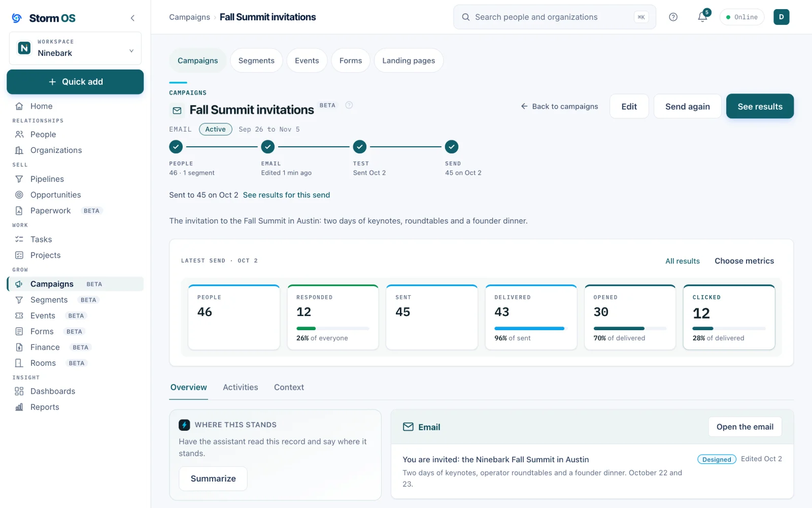This screenshot has width=812, height=508.
Task: Open the D user avatar menu
Action: [x=781, y=17]
